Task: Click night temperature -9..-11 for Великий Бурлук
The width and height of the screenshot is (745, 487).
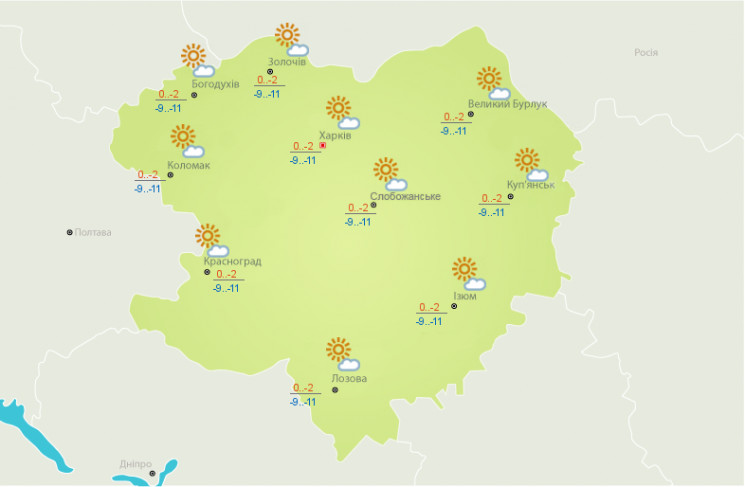Action: (454, 131)
